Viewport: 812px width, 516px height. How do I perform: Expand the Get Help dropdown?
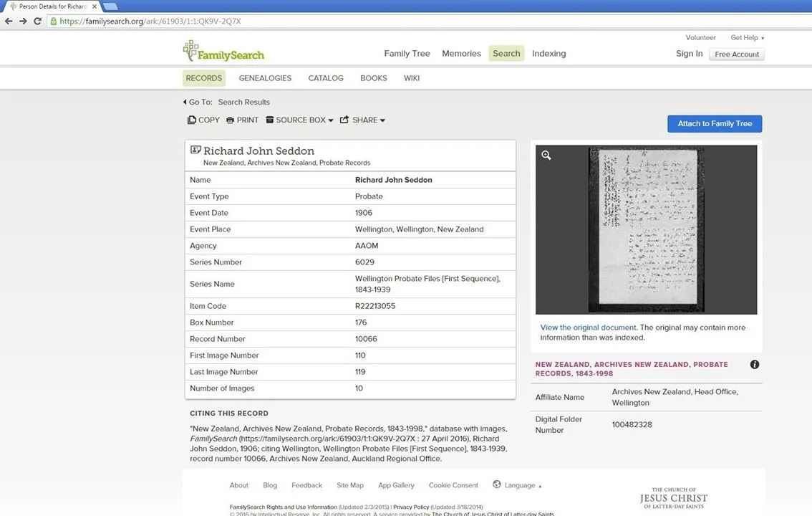pos(747,37)
